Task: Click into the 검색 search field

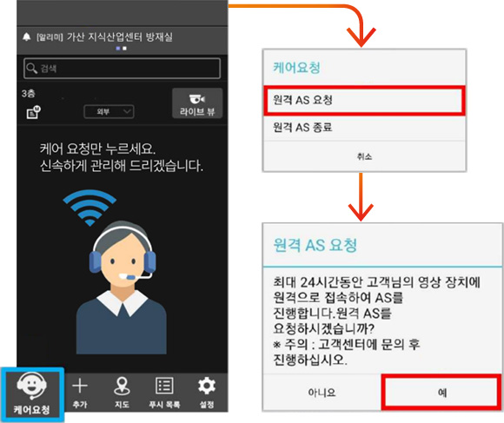Action: 123,68
